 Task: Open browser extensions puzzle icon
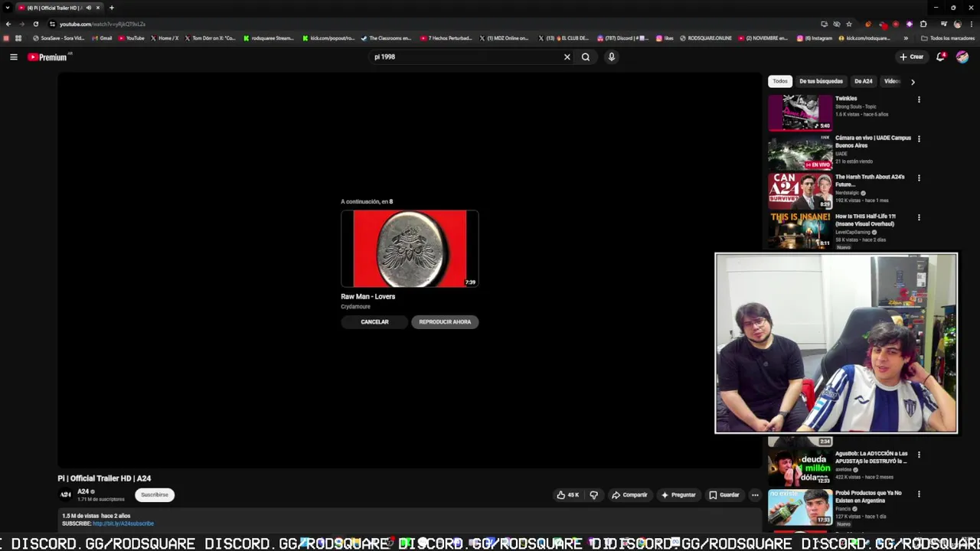(923, 24)
